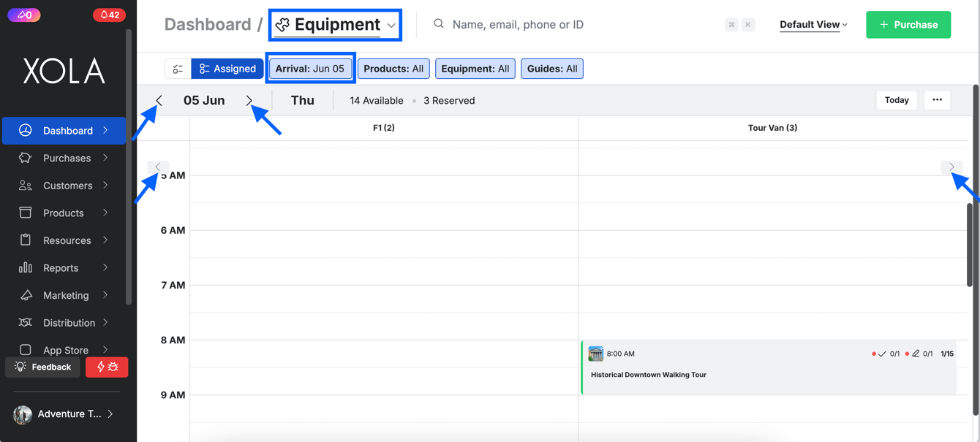Click the green Purchase button
This screenshot has width=980, height=442.
(908, 25)
